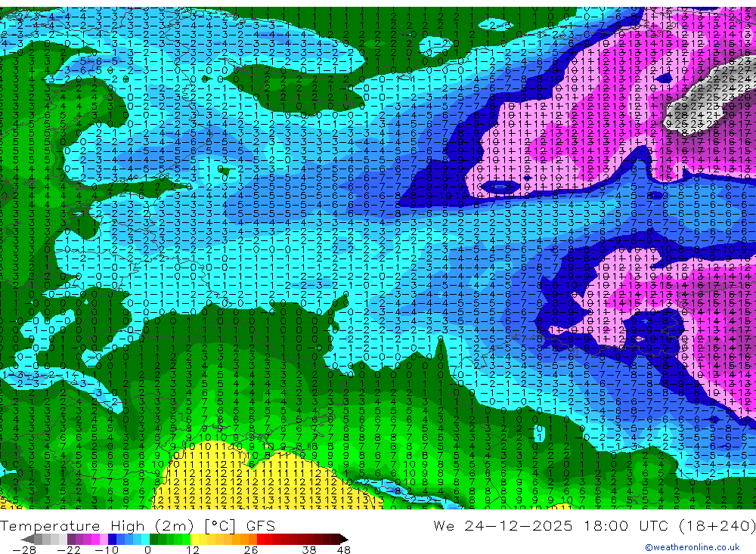Open the weatheronline.co.uk copyright link

692,547
